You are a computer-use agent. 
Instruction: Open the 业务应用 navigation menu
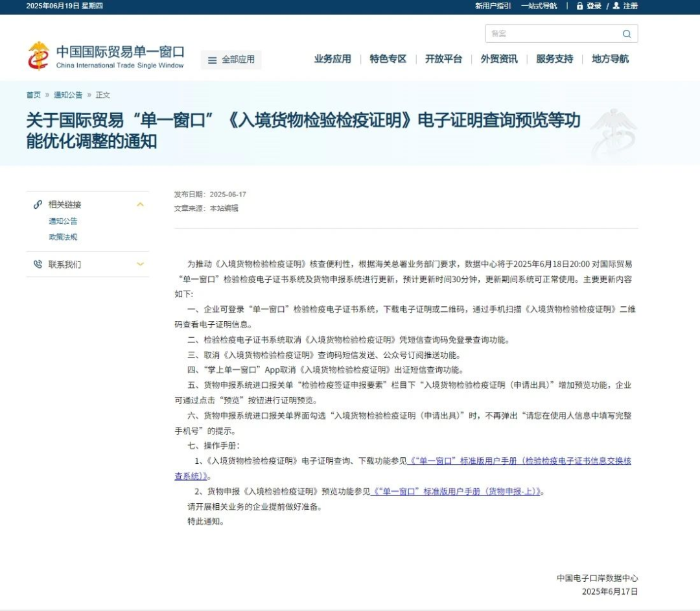pos(332,59)
